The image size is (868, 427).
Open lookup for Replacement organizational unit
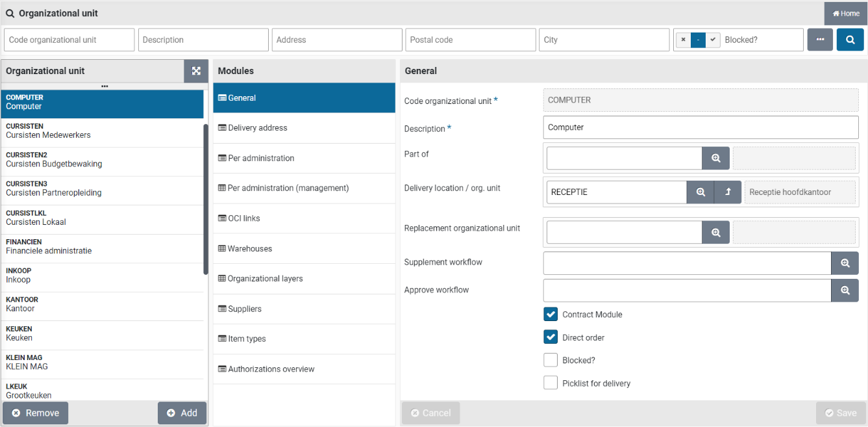(715, 232)
